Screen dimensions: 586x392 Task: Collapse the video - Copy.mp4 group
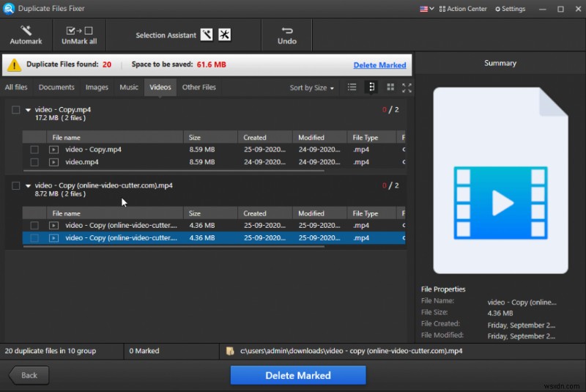click(28, 110)
